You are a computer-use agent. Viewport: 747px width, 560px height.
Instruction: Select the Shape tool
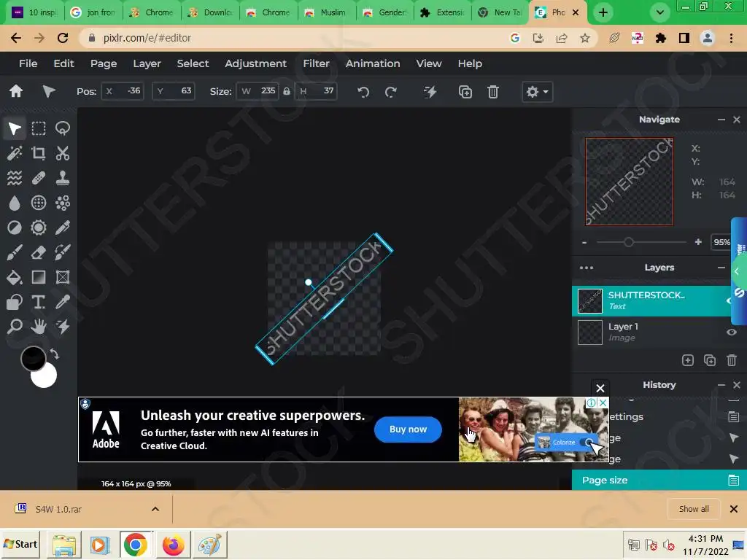tap(15, 302)
